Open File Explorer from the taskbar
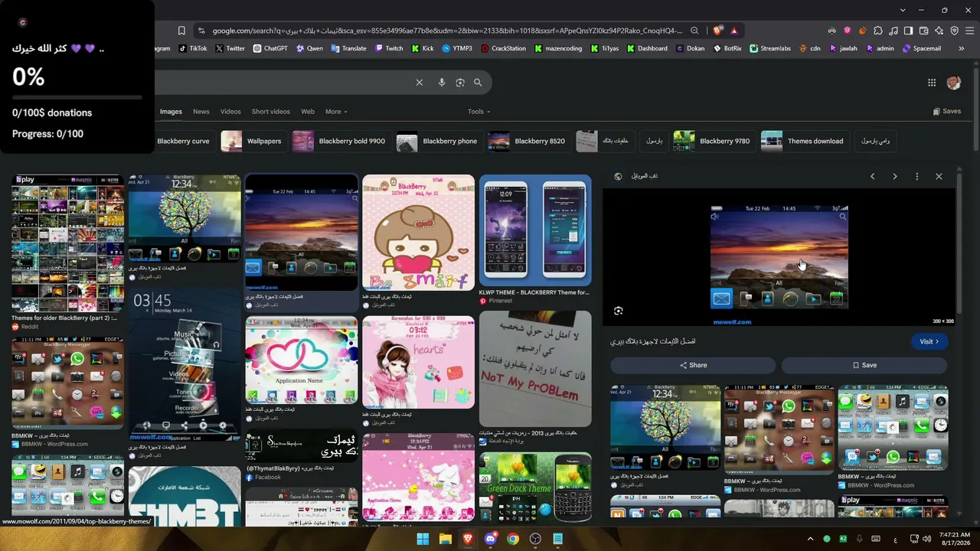This screenshot has width=980, height=551. click(445, 539)
